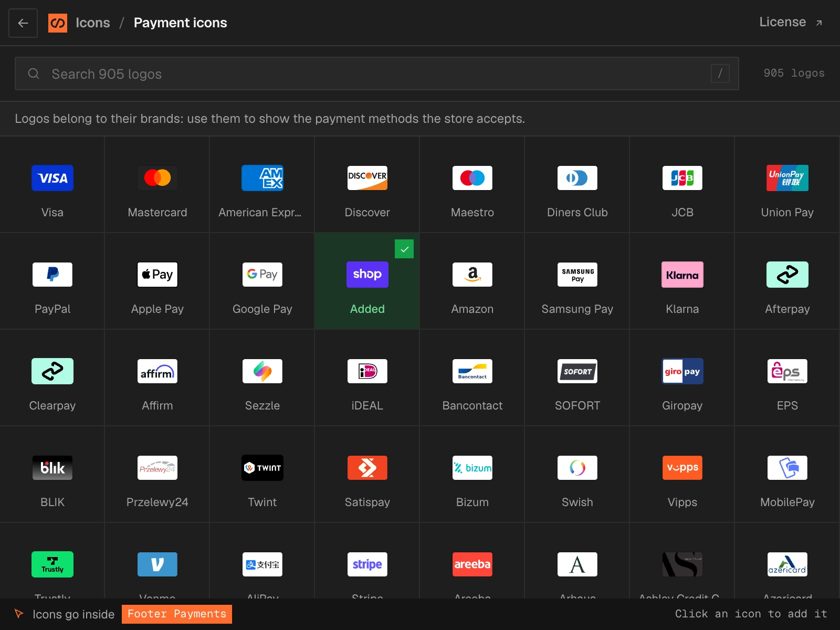This screenshot has width=840, height=630.
Task: Add the Vipps icon
Action: (x=682, y=474)
